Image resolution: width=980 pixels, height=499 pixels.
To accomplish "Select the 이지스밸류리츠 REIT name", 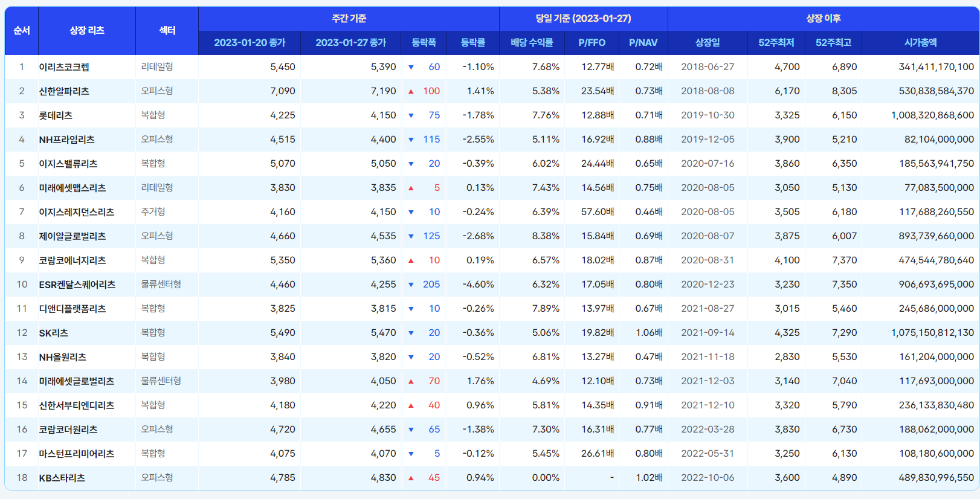I will 68,164.
